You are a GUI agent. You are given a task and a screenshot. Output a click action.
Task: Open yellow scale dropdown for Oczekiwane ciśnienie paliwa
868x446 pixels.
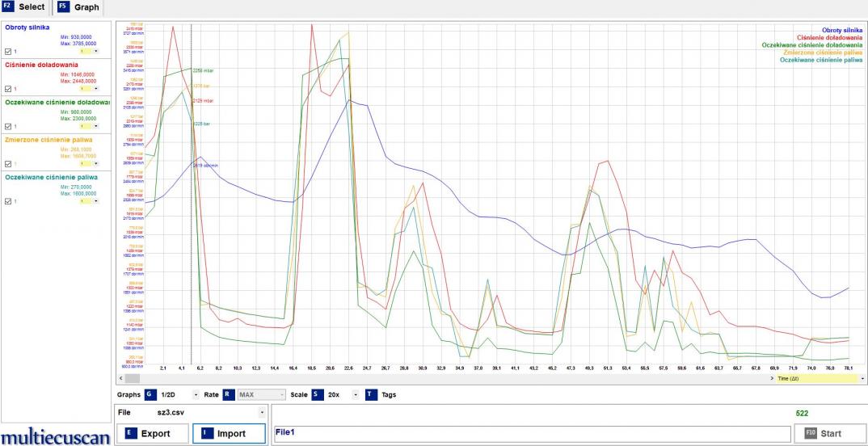[96, 201]
